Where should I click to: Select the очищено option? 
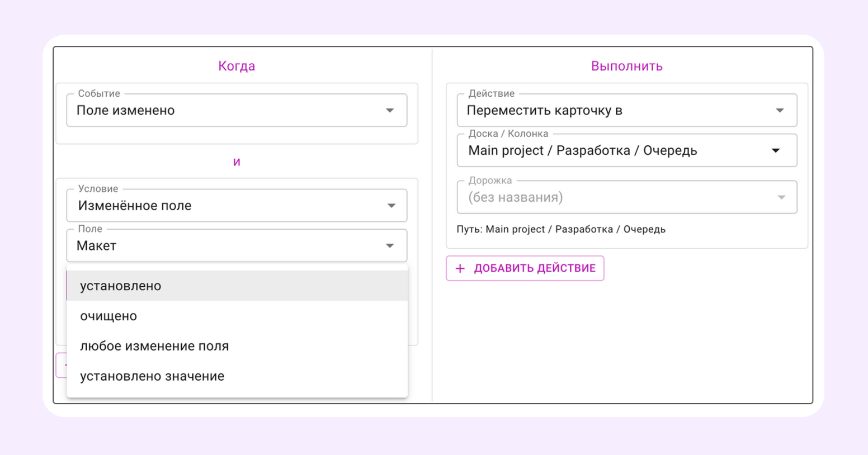coord(237,316)
